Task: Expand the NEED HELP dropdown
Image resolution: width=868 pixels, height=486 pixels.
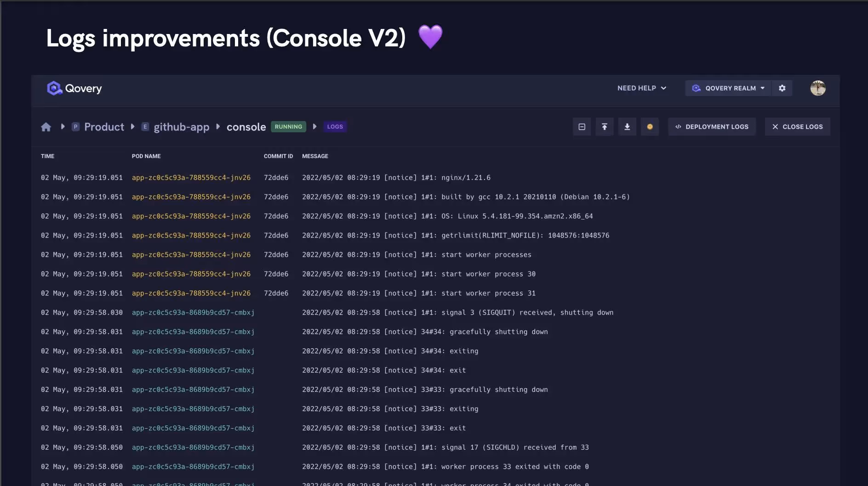Action: pyautogui.click(x=642, y=88)
